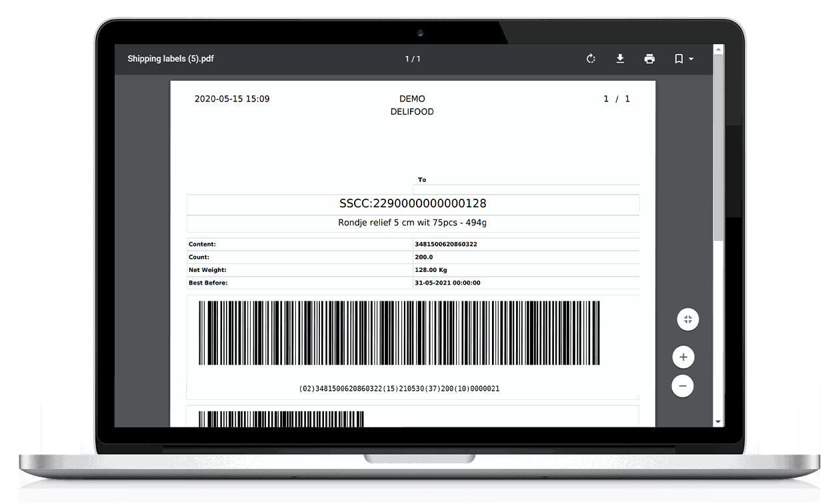Expand the bookmarks dropdown arrow
This screenshot has width=840, height=504.
pos(691,59)
